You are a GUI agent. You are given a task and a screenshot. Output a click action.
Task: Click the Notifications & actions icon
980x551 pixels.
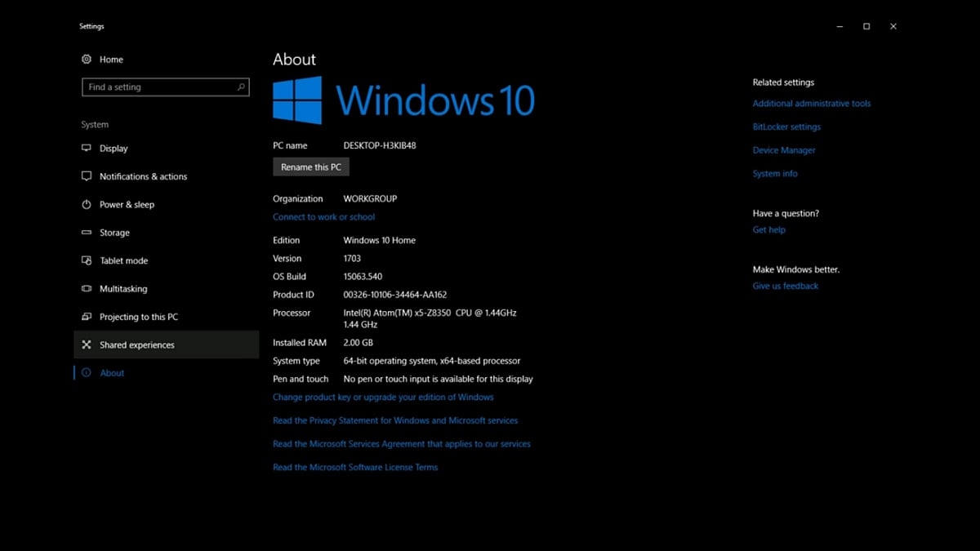87,176
